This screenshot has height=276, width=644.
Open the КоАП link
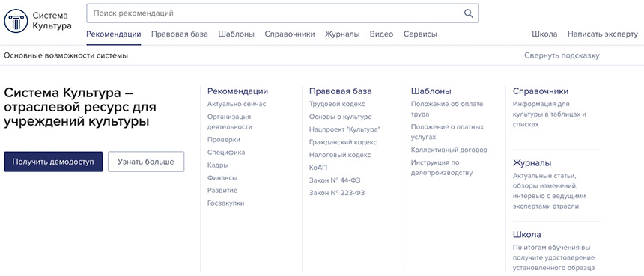(x=318, y=168)
